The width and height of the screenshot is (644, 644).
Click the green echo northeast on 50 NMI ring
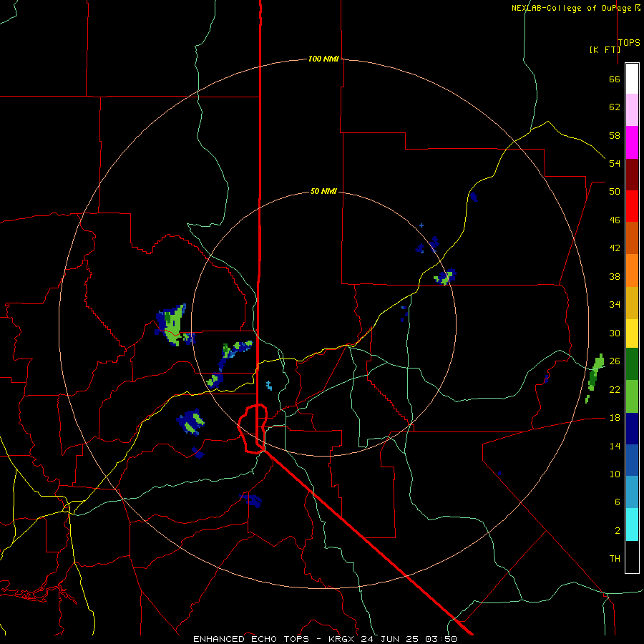click(445, 277)
